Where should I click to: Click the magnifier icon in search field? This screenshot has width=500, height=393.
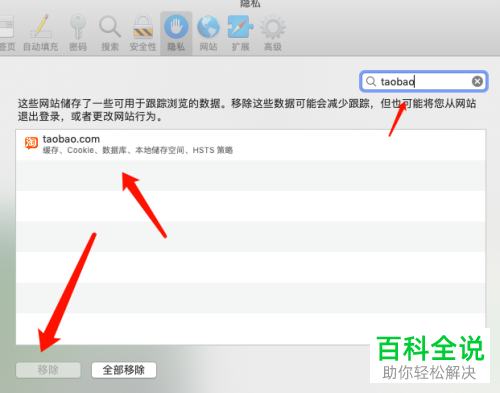371,81
